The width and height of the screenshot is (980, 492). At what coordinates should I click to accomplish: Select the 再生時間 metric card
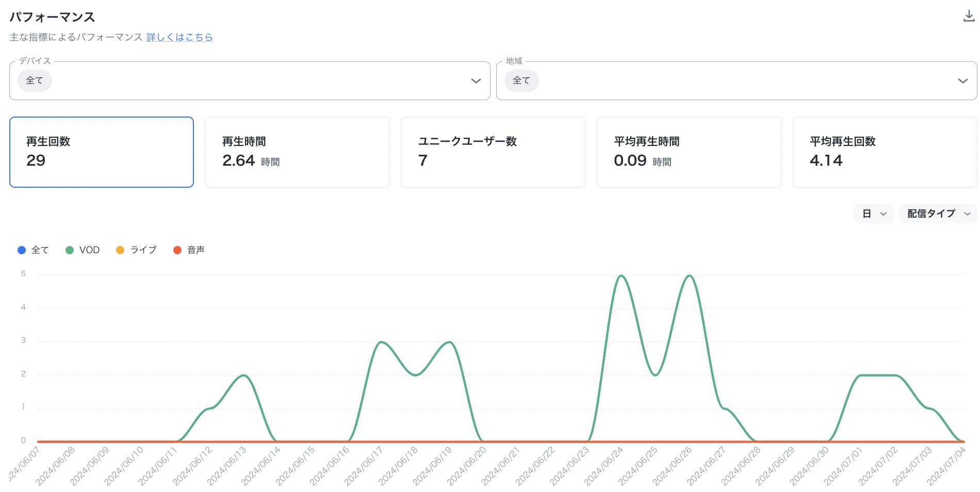click(297, 152)
